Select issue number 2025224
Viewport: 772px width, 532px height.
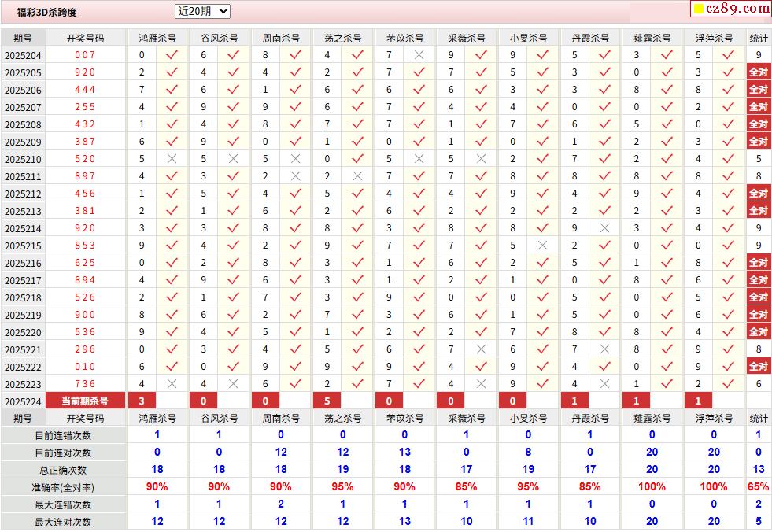(x=23, y=401)
